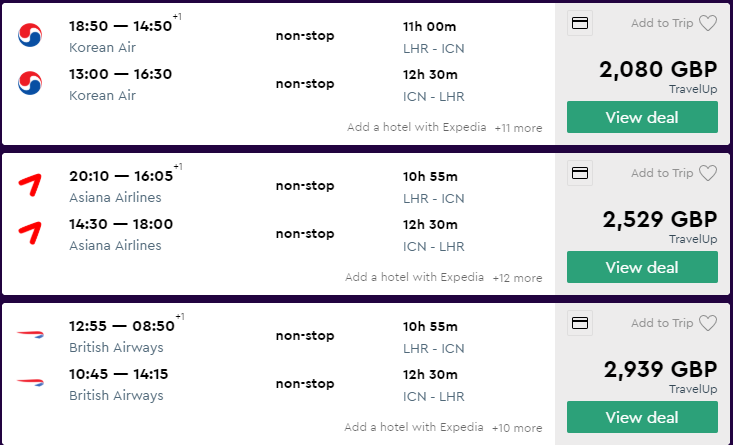The width and height of the screenshot is (733, 445).
Task: Show "+10 more" options on British Airways
Action: [x=518, y=428]
